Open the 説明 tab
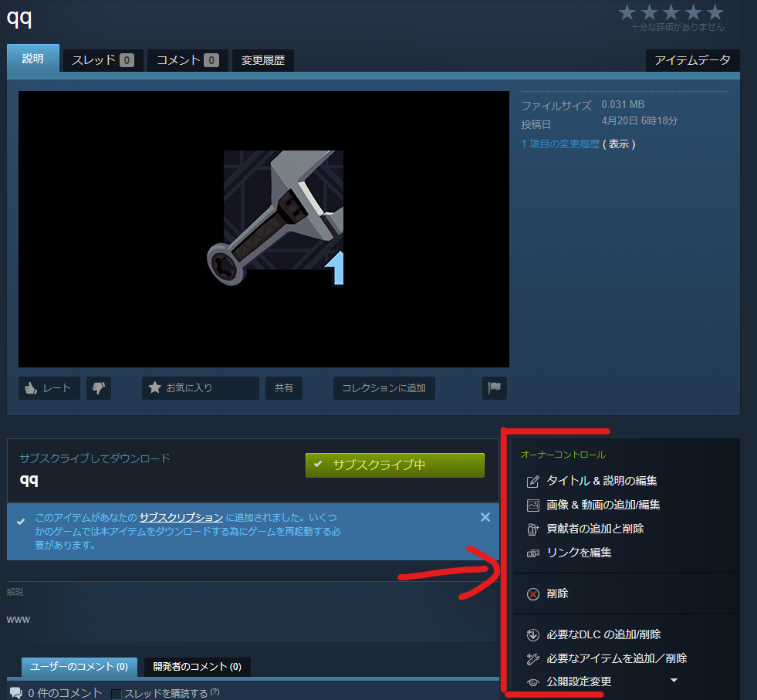Image resolution: width=757 pixels, height=700 pixels. pos(33,59)
